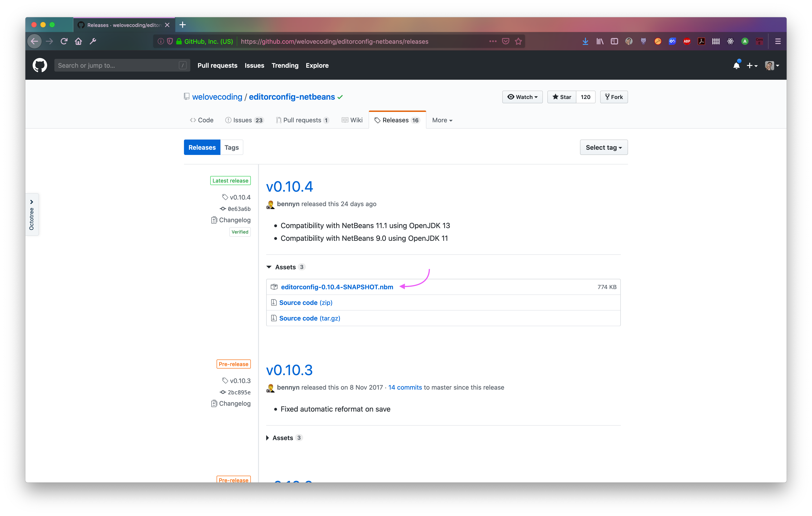This screenshot has height=516, width=812.
Task: Click the PDF extension icon in toolbar
Action: tap(701, 41)
